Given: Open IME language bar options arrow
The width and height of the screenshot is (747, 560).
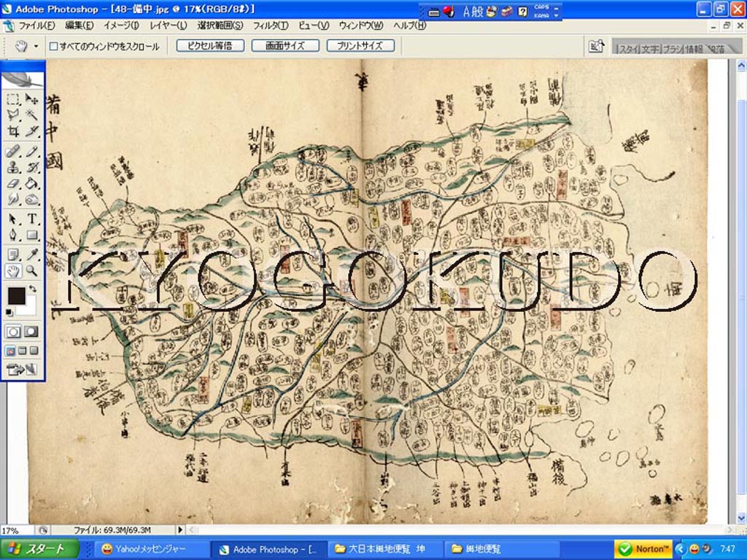Looking at the screenshot, I should [557, 16].
